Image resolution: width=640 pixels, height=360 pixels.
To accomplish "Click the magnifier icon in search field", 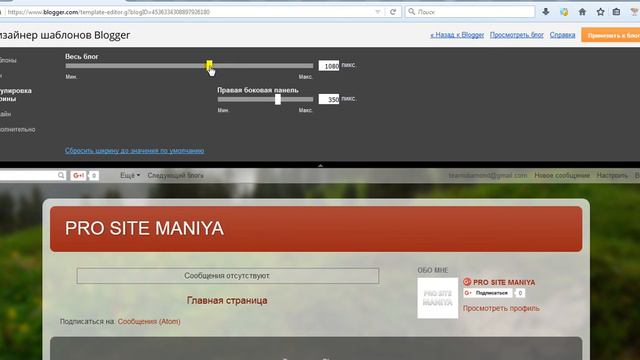I will click(x=411, y=12).
